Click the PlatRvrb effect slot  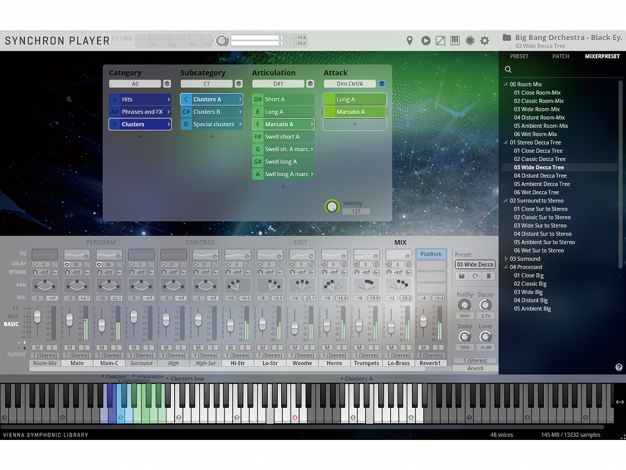click(x=431, y=254)
